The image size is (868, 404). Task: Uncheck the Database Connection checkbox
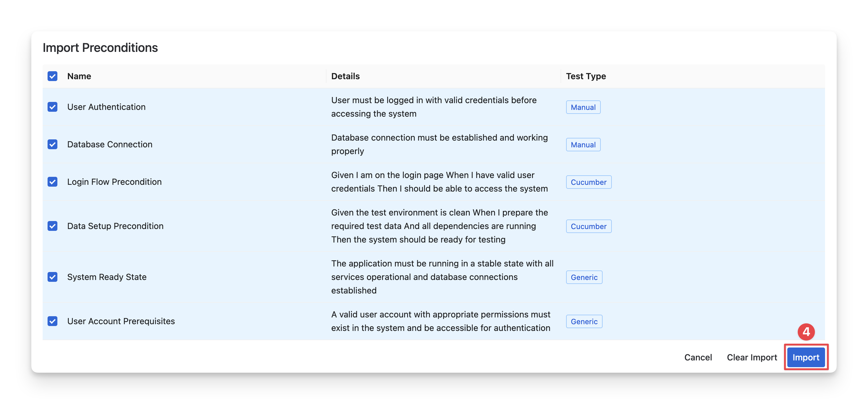(52, 144)
